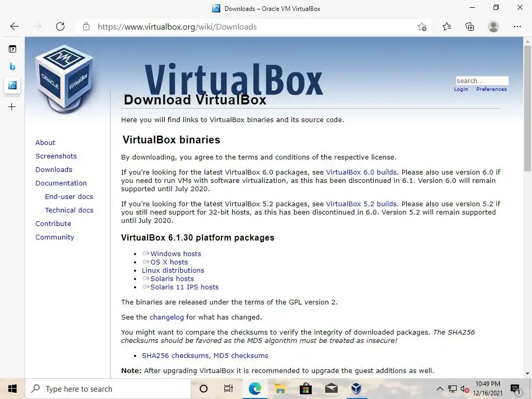Screen dimensions: 532x399
Task: Open the tab actions menu icon
Action: pos(12,49)
